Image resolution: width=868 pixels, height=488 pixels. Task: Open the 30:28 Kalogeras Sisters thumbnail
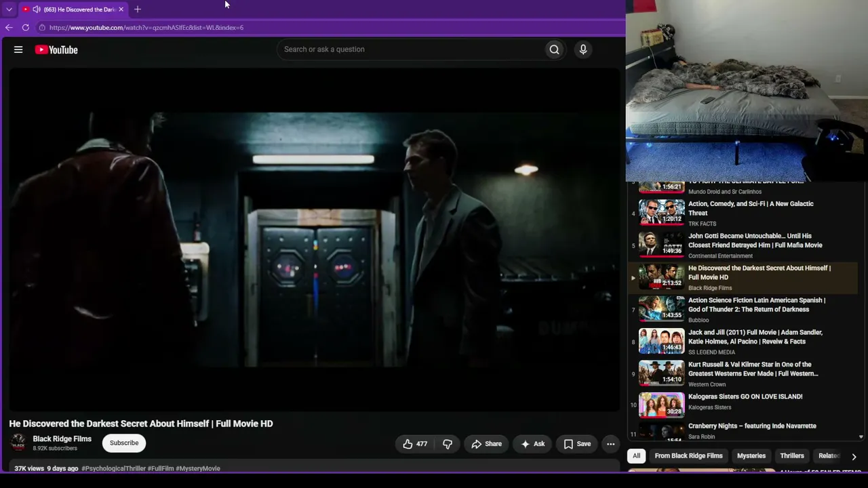(x=662, y=405)
